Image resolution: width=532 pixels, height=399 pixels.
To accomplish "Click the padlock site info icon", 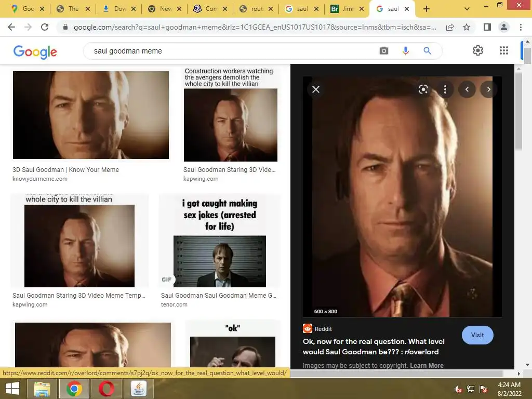I will (65, 27).
